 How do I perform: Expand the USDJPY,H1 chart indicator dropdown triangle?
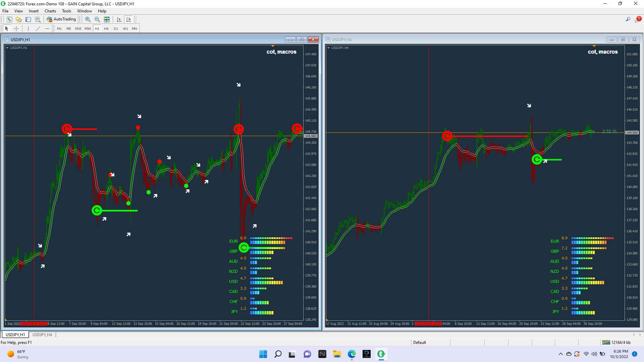click(x=7, y=48)
